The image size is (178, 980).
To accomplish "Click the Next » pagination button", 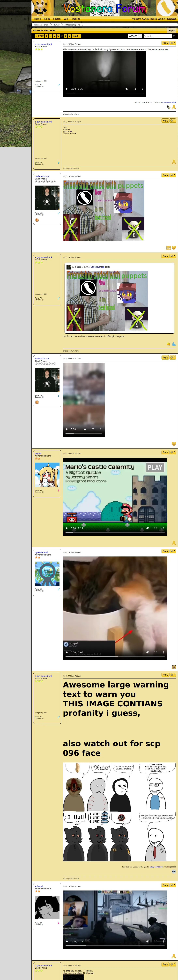I will coord(76,36).
